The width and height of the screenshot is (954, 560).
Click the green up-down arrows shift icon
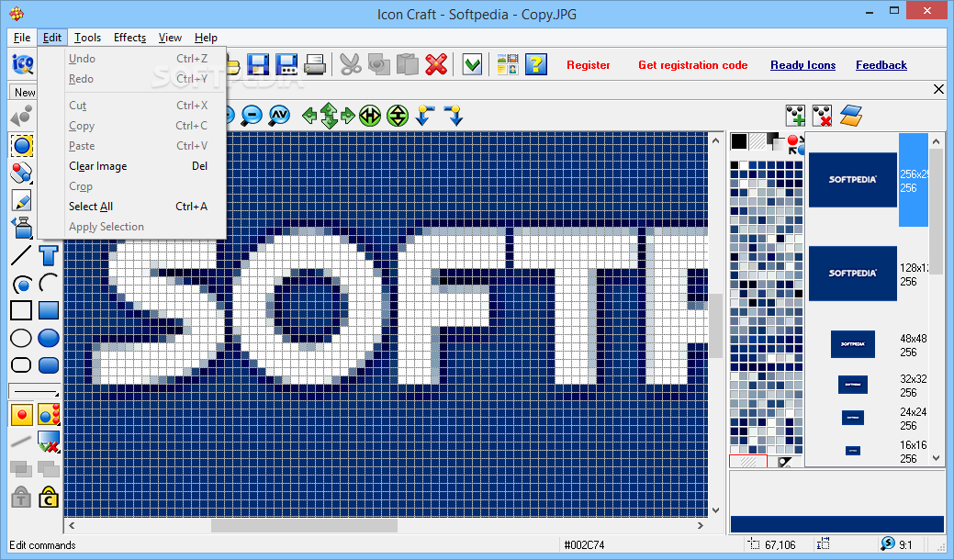coord(329,115)
